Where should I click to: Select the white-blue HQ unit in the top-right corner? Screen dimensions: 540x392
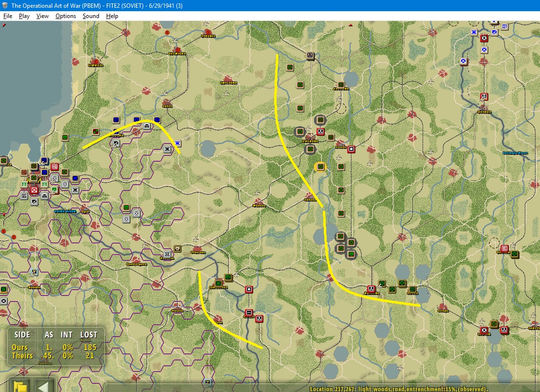(x=505, y=26)
